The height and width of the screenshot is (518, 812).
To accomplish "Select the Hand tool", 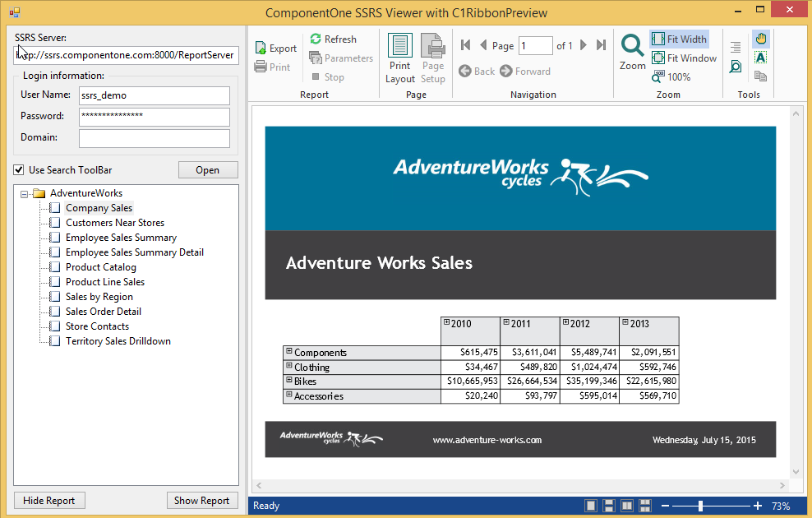I will pyautogui.click(x=761, y=39).
